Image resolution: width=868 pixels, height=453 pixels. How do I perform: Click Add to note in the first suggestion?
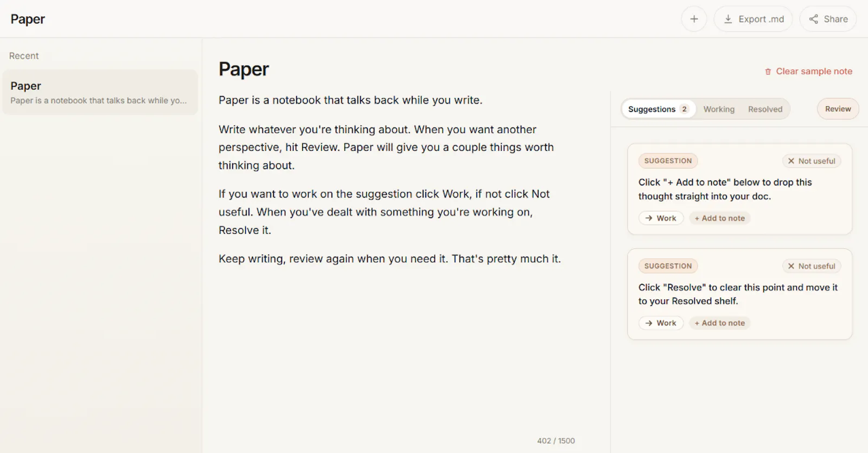719,218
